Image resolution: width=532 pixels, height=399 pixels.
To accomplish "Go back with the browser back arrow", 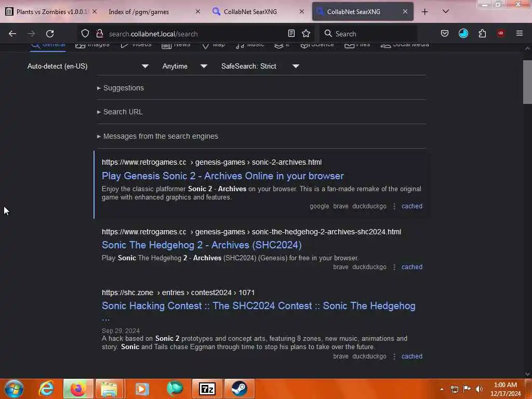I will tap(12, 34).
